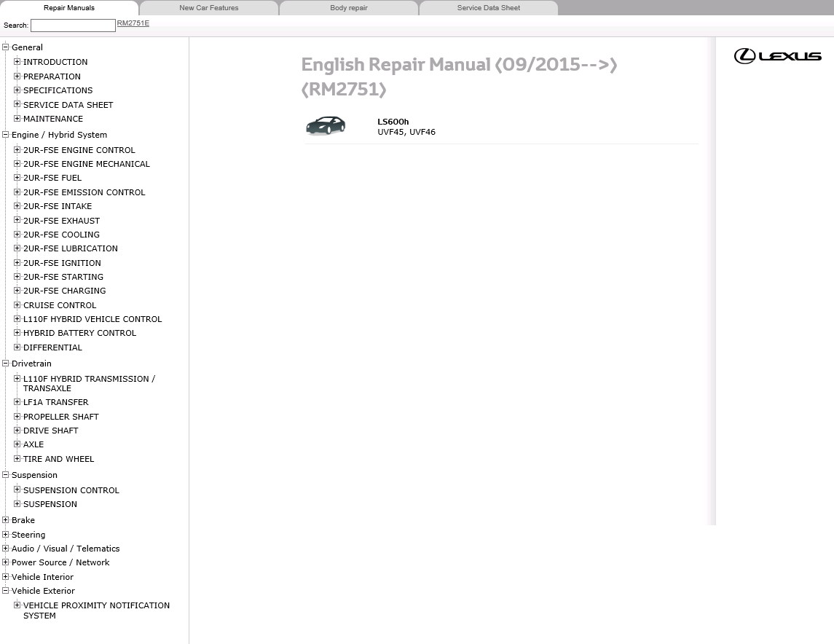Collapse the Engine / Hybrid System section
Image resolution: width=834 pixels, height=644 pixels.
[6, 135]
